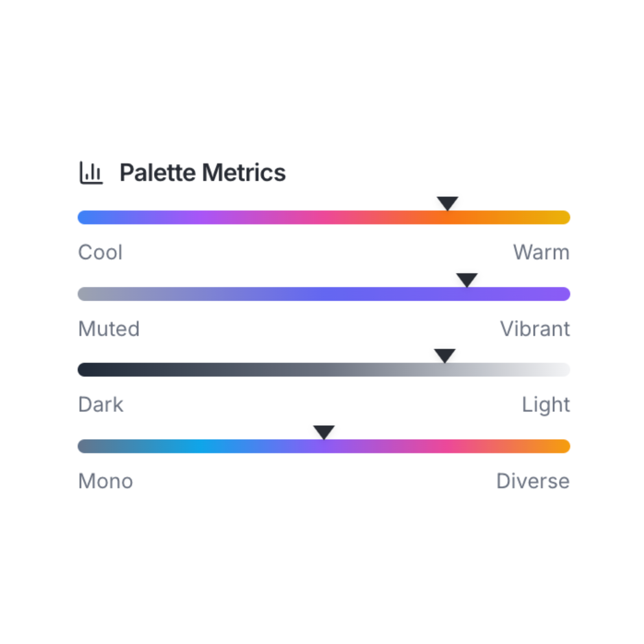The height and width of the screenshot is (644, 644).
Task: Click the Vibrant label
Action: [535, 329]
